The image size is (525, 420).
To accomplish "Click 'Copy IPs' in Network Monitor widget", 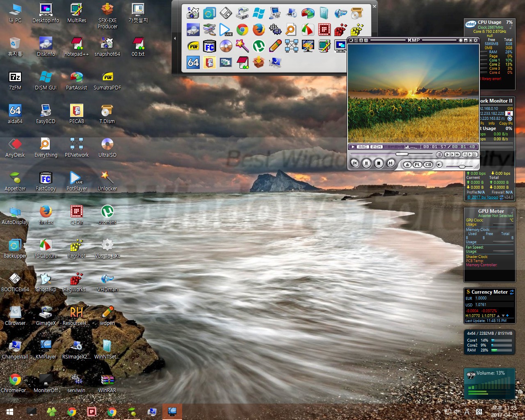I will 506,123.
